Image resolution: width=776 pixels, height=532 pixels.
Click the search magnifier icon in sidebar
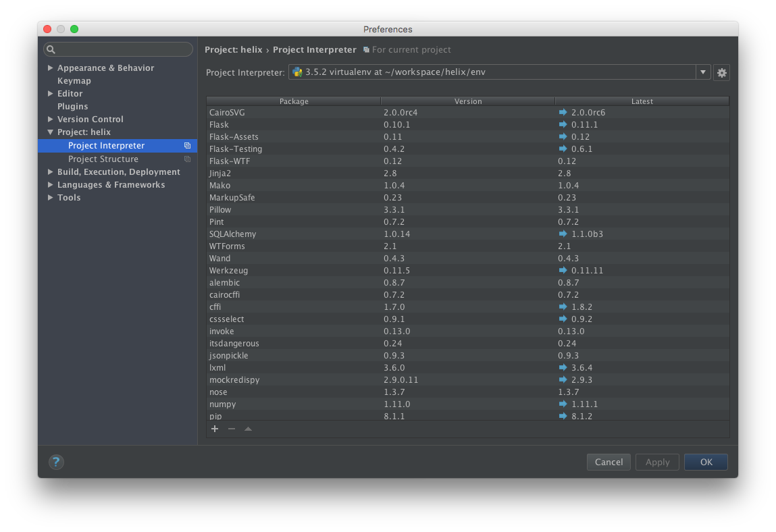click(x=51, y=49)
